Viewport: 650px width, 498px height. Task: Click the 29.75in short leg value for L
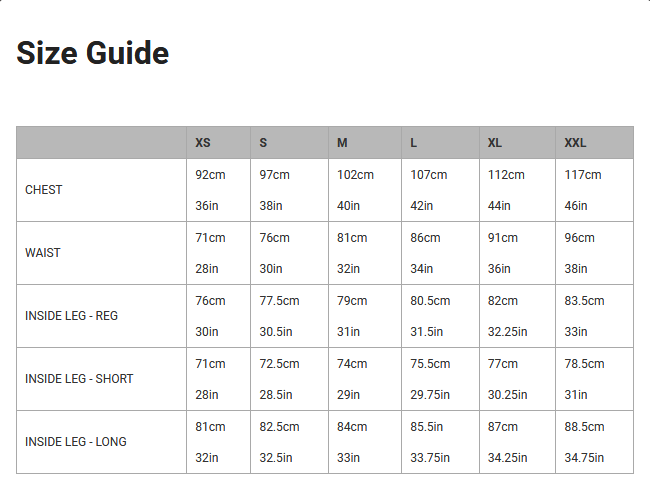[x=430, y=395]
